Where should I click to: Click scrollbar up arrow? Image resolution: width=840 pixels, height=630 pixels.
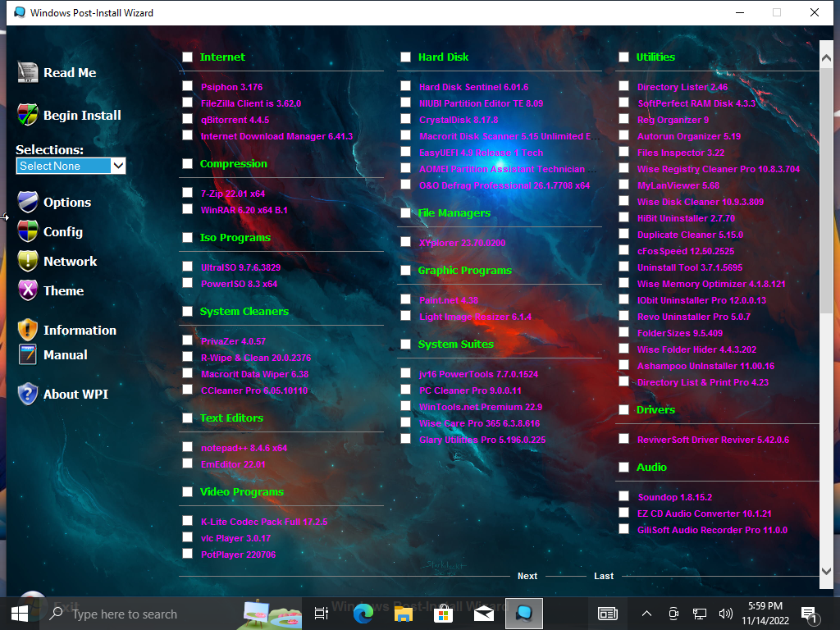click(826, 57)
